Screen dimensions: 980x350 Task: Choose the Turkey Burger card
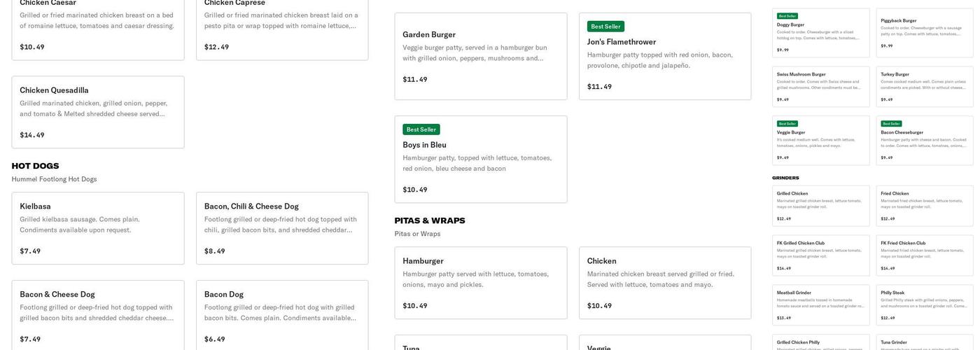pyautogui.click(x=925, y=87)
